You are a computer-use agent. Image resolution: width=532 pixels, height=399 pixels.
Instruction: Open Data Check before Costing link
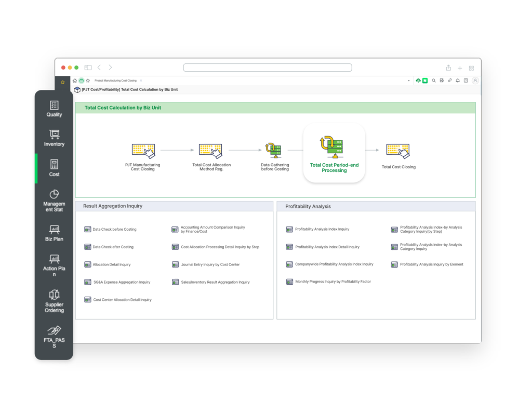click(x=114, y=229)
